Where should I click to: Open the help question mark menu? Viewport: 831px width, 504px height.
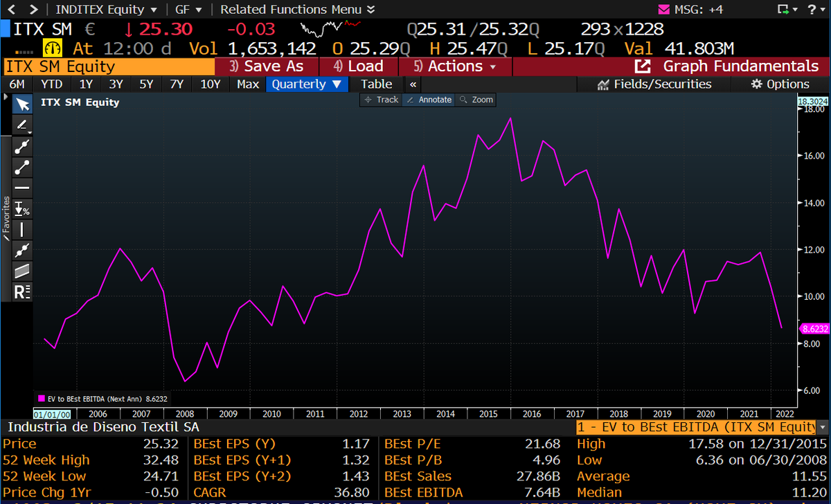coord(814,10)
